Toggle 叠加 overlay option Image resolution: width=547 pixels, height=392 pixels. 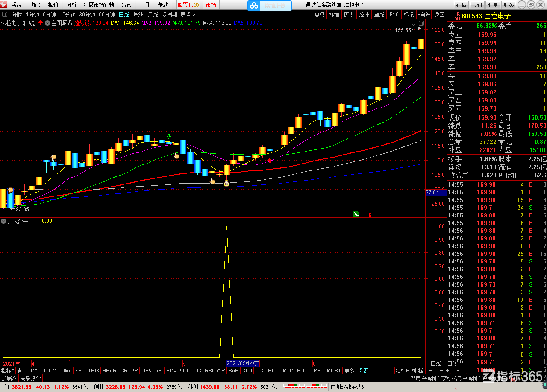pyautogui.click(x=334, y=15)
